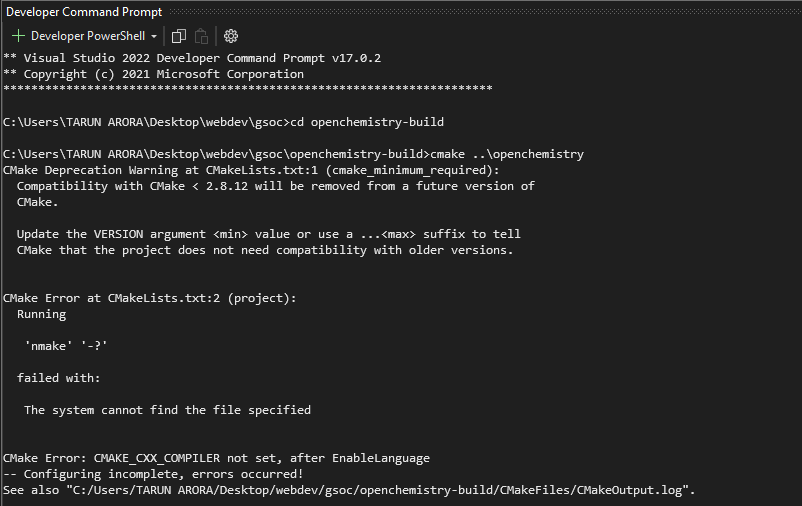
Task: Expand the Developer PowerShell dropdown arrow
Action: [x=153, y=36]
